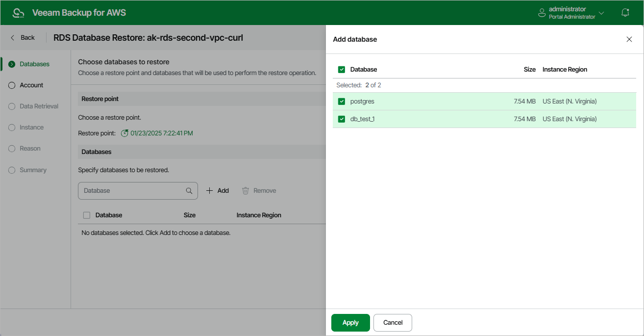
Task: Expand the administrator account dropdown
Action: [601, 13]
